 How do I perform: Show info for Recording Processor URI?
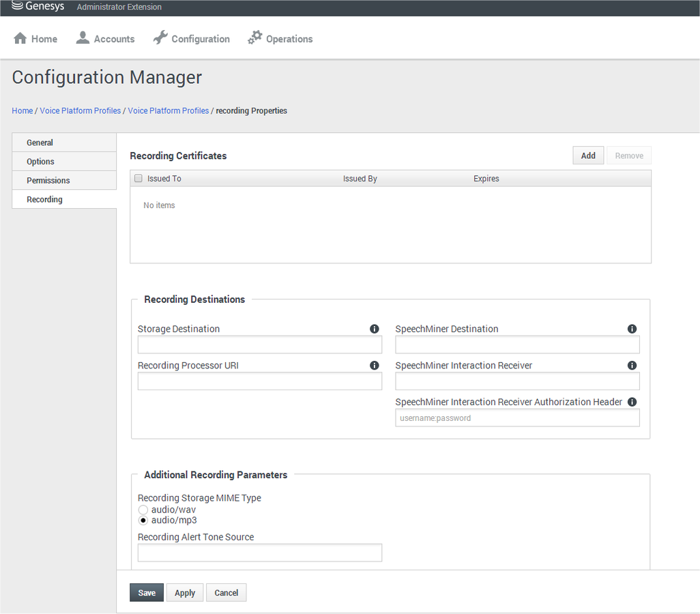click(x=374, y=365)
